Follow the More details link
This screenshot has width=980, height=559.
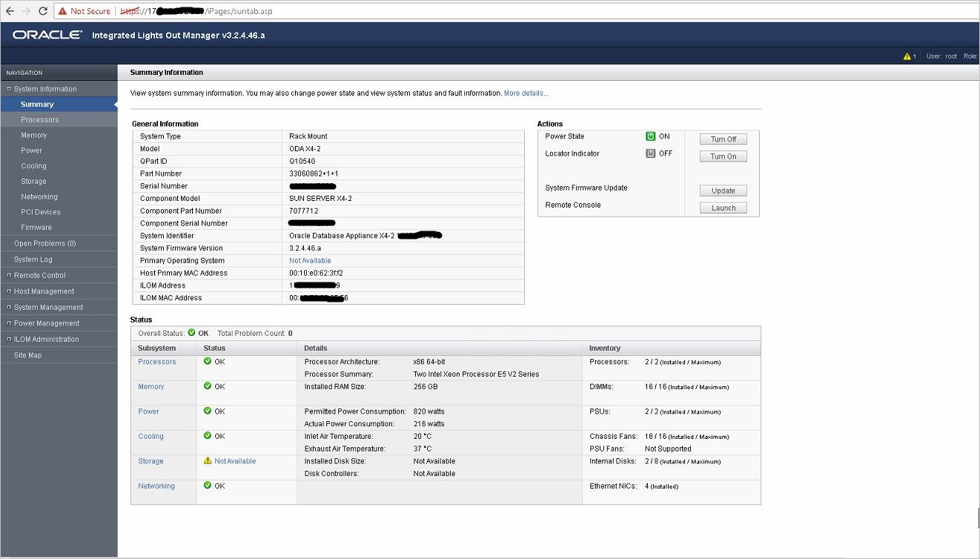click(526, 93)
